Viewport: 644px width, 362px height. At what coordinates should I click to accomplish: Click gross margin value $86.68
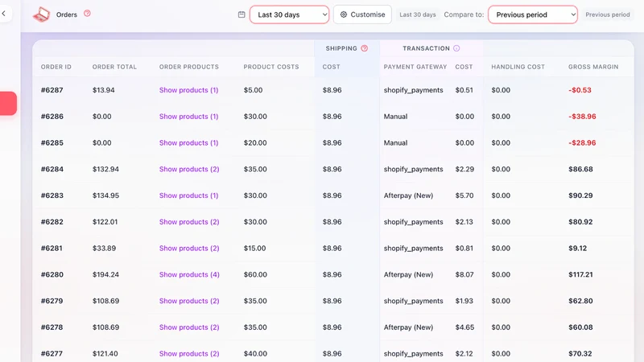click(x=580, y=169)
